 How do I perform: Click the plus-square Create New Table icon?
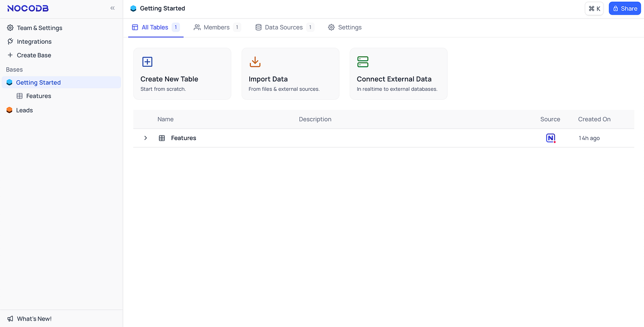(147, 62)
